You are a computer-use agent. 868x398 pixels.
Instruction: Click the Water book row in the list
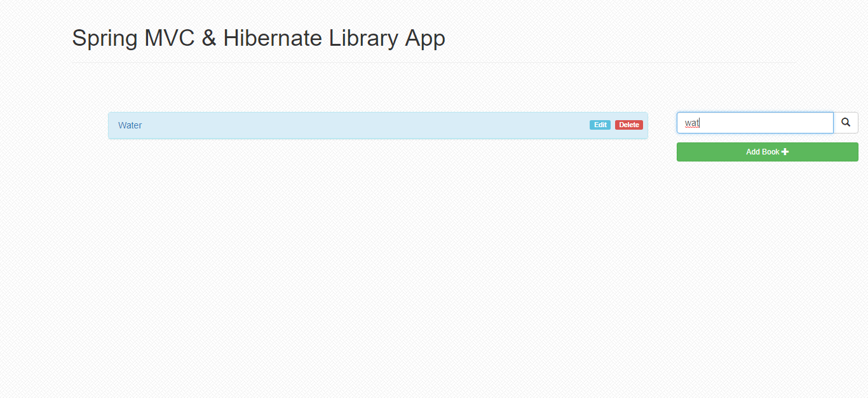[x=378, y=125]
